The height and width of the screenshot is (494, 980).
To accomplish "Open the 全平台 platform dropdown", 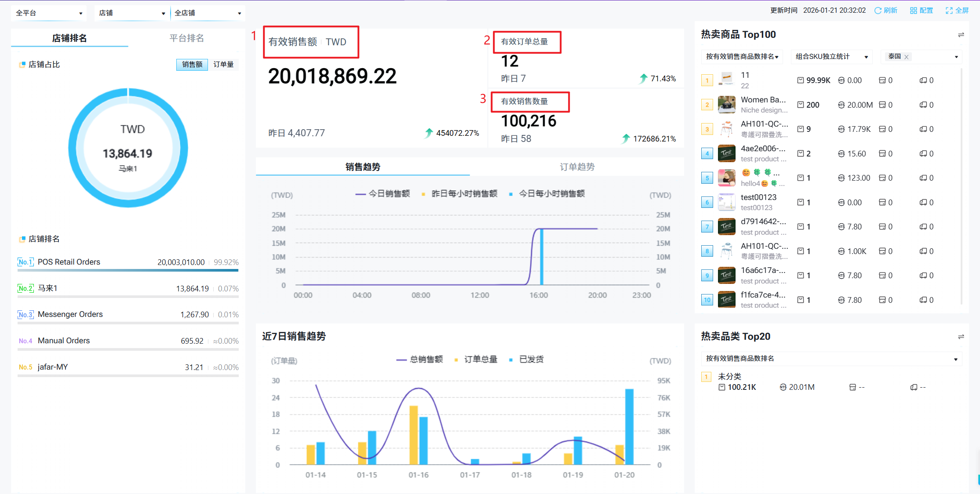I will coord(48,13).
